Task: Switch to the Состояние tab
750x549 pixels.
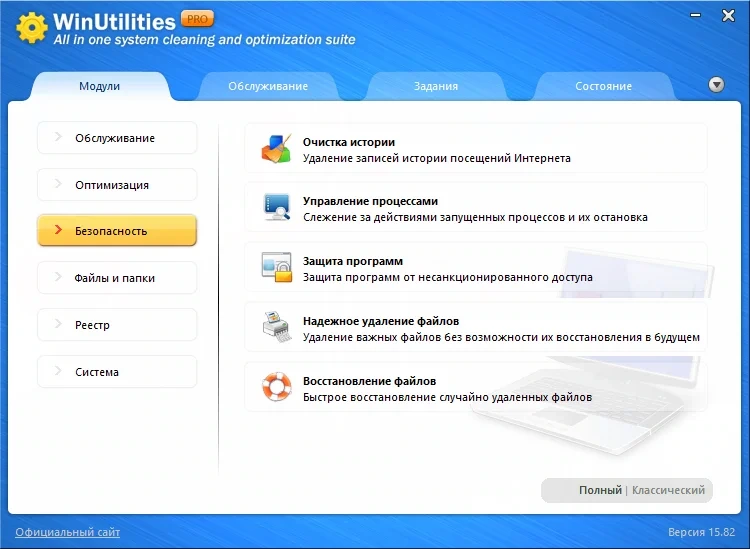Action: tap(603, 86)
